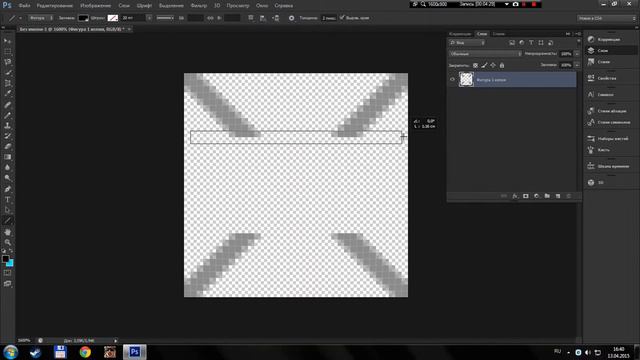Select the Hand tool

[x=7, y=232]
